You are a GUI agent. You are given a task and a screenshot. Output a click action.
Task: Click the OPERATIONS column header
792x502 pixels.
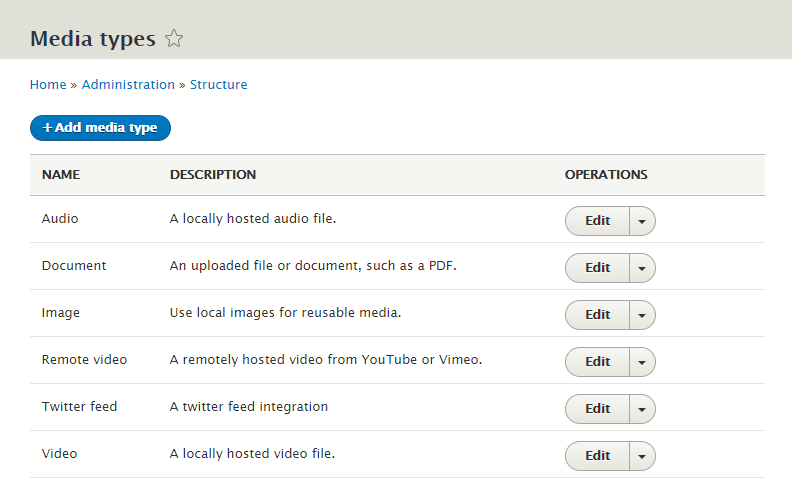coord(606,175)
